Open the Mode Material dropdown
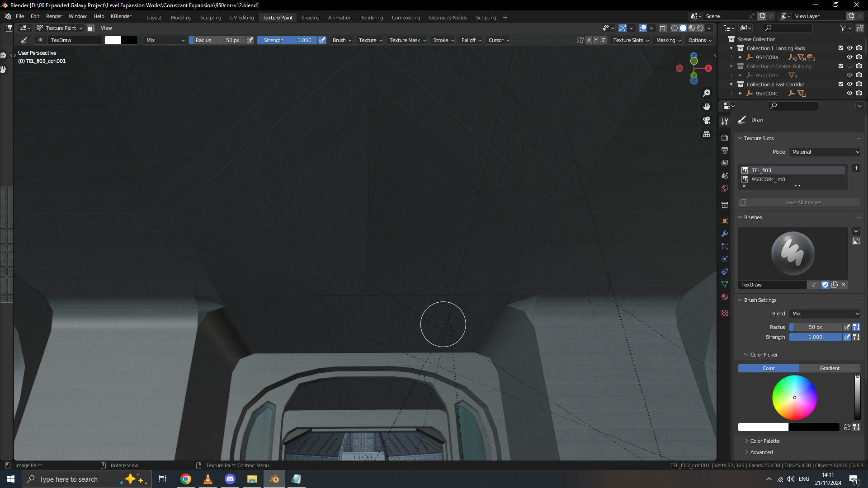Screen dimensions: 868x488 click(825, 152)
